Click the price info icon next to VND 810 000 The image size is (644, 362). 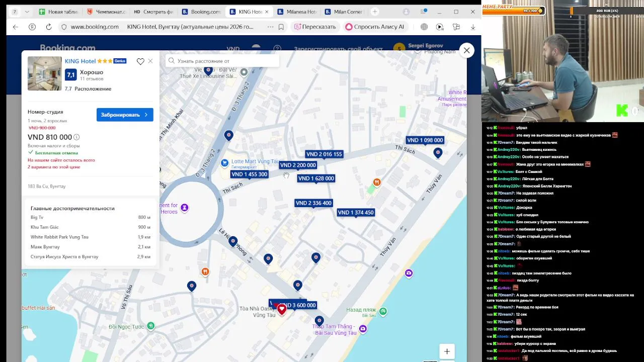[x=76, y=137]
